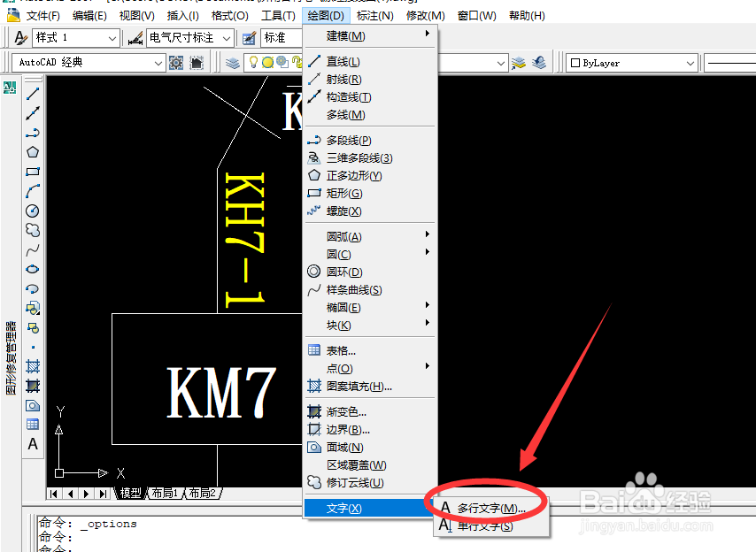756x552 pixels.
Task: Select the Hatch tool in left toolbar
Action: click(x=33, y=366)
